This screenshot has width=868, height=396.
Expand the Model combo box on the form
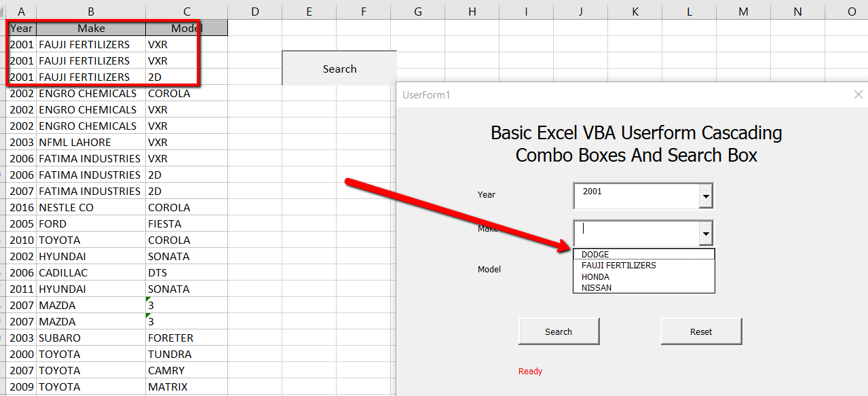point(707,270)
